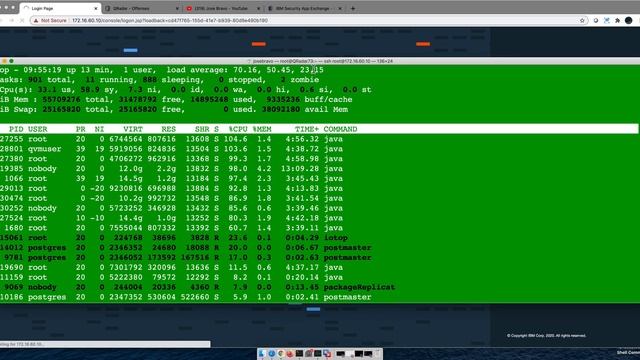
Task: Click the VIRT column header
Action: click(133, 129)
